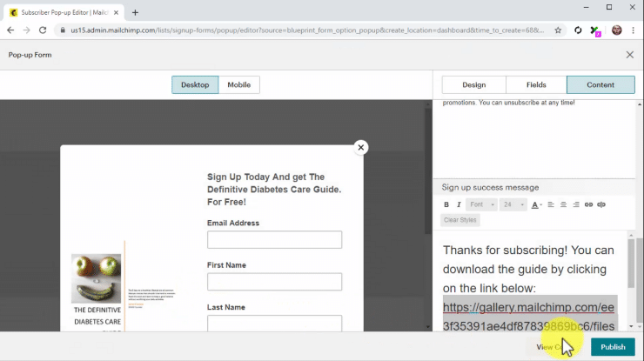Viewport: 644px width, 361px height.
Task: Open the Font dropdown
Action: pos(481,204)
